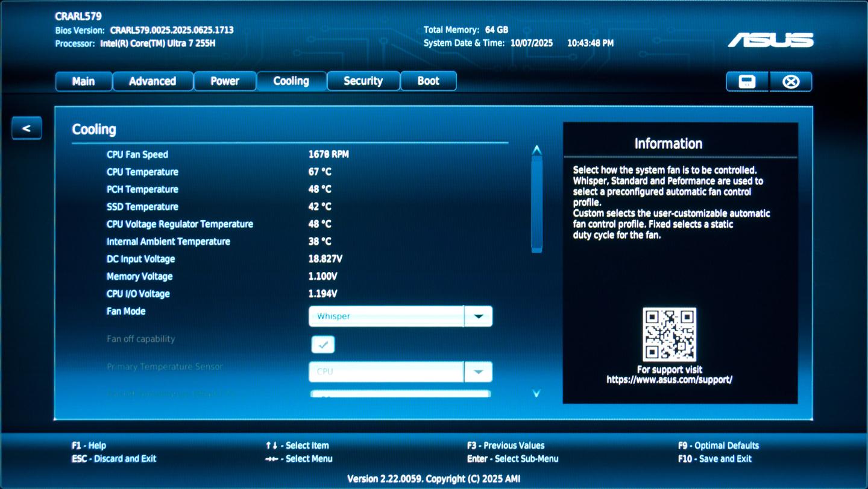The image size is (868, 489).
Task: Click the 1.194V CPU I/O value
Action: click(x=322, y=294)
